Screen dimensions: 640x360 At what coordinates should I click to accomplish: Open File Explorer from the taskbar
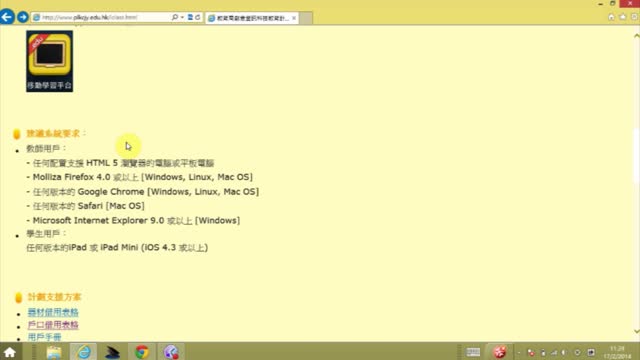pos(54,352)
